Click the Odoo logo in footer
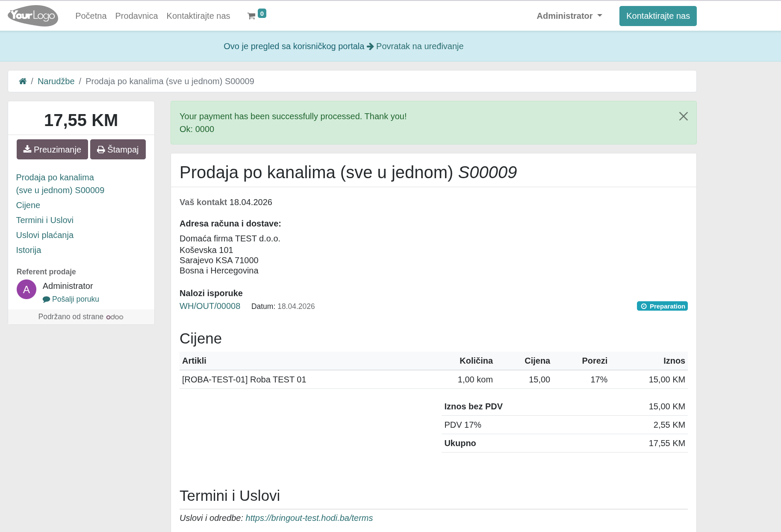Screen dimensions: 781x532 tap(115, 317)
